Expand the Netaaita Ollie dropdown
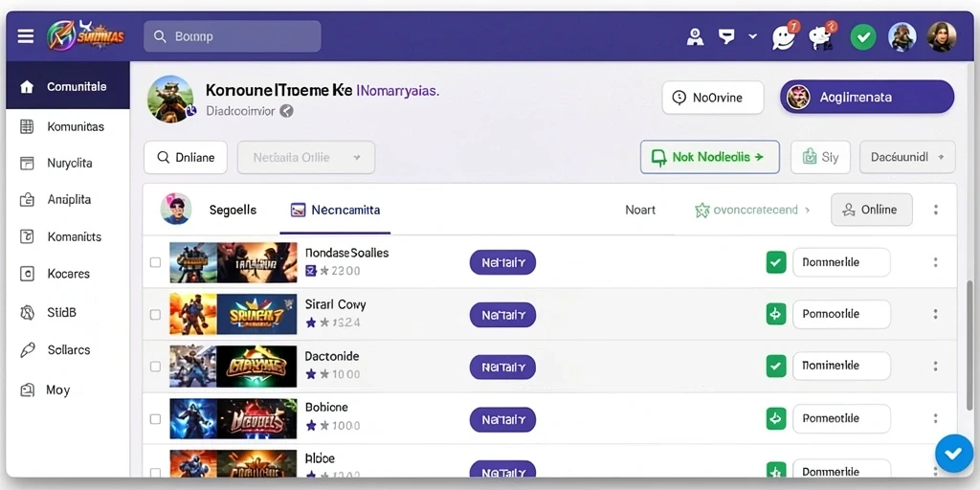 coord(306,158)
